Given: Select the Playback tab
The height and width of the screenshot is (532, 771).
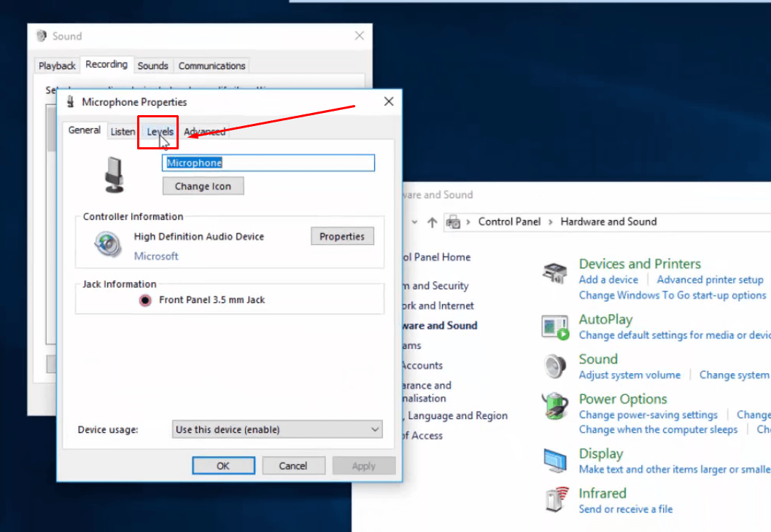Looking at the screenshot, I should point(56,66).
